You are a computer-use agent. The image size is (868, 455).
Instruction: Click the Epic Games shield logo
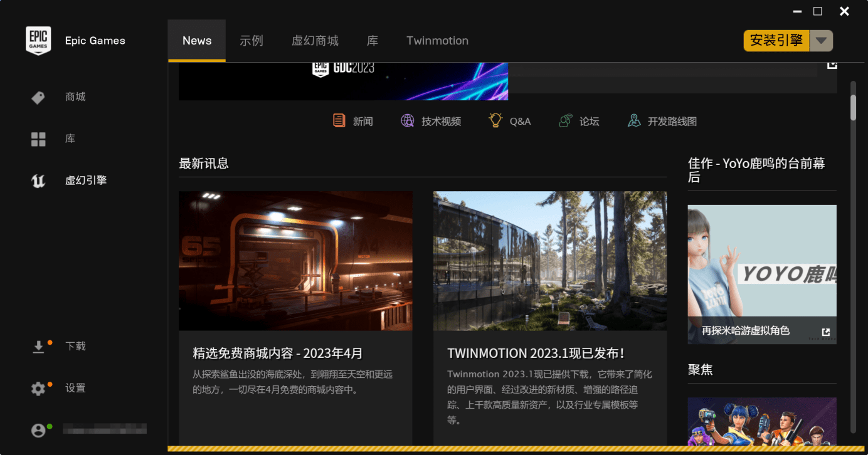coord(38,41)
